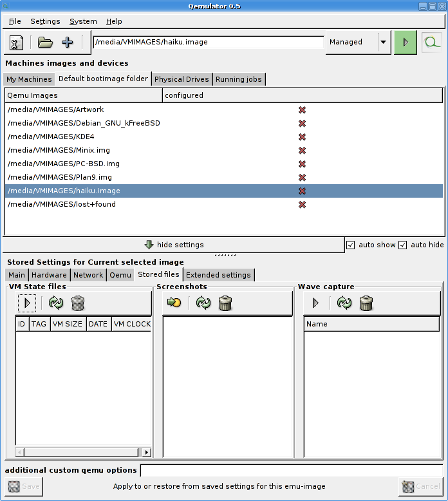Click the Cancel button
The width and height of the screenshot is (448, 501).
click(x=421, y=486)
